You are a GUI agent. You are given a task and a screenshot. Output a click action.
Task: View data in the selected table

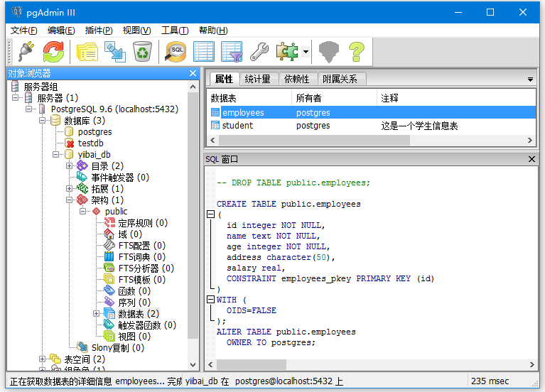pyautogui.click(x=204, y=52)
